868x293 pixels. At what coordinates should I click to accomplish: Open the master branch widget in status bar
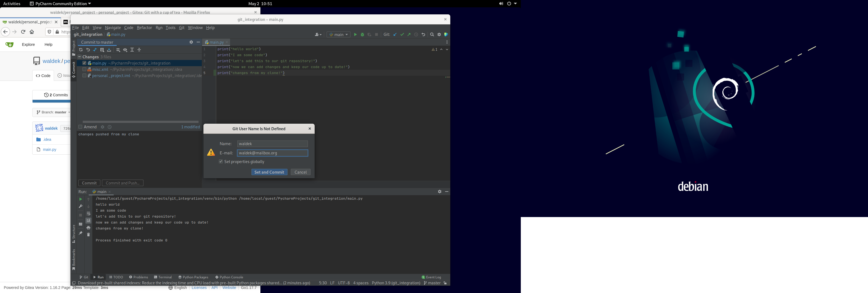pyautogui.click(x=432, y=283)
